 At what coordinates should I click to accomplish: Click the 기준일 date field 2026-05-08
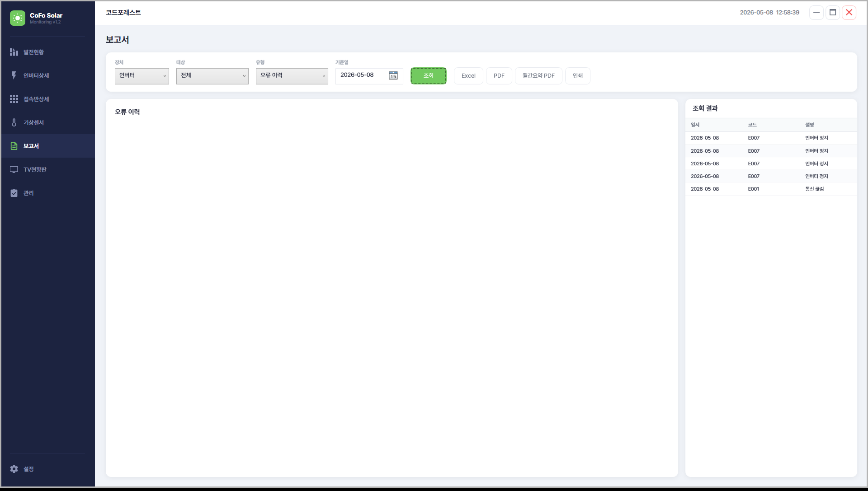[x=369, y=76]
